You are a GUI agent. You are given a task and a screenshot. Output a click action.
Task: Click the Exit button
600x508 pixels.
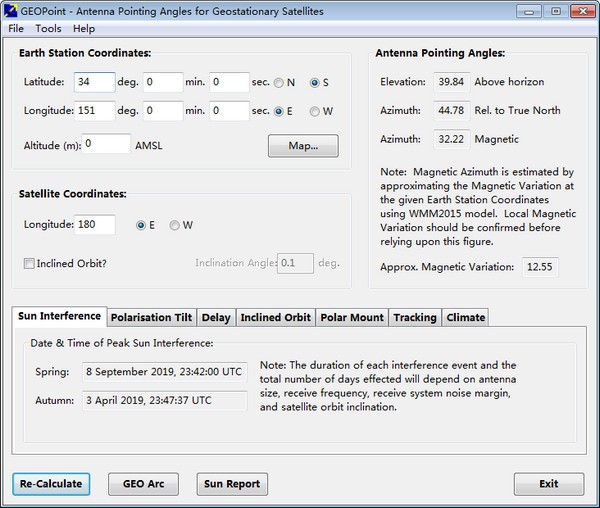tap(548, 484)
